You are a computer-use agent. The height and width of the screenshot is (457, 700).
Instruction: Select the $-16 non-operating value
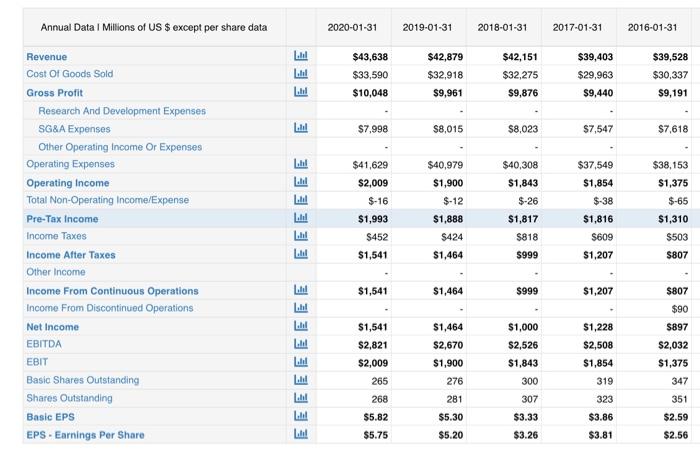tap(378, 201)
